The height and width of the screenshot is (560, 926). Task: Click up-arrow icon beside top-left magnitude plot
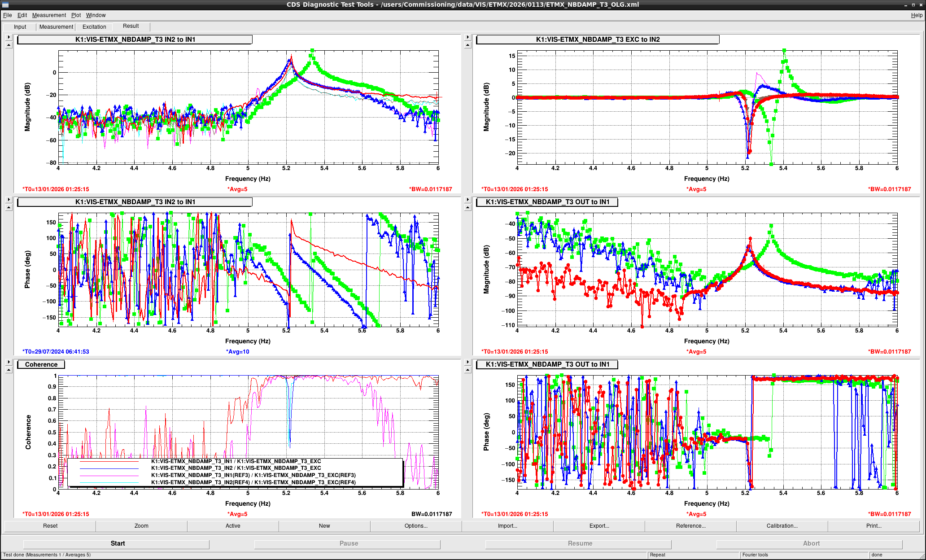(9, 45)
